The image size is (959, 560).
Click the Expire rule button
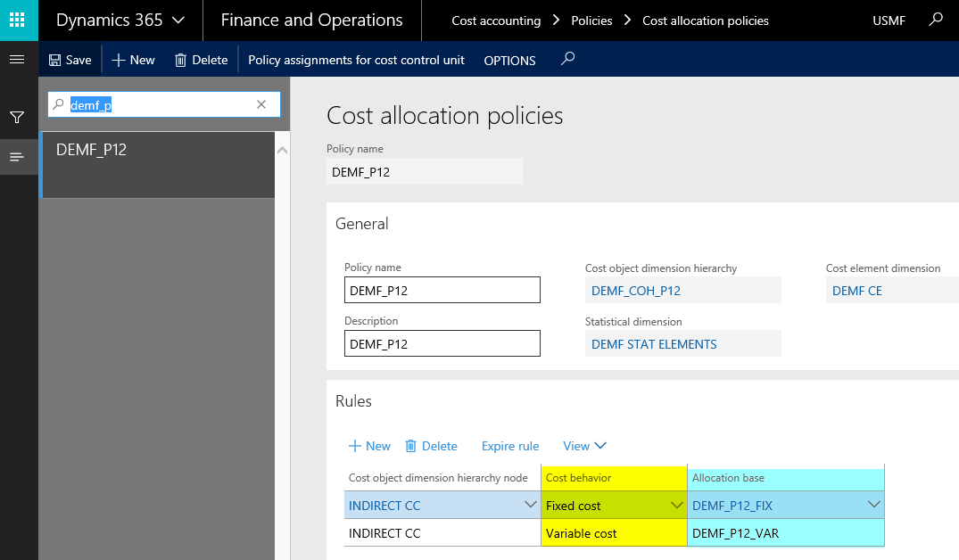tap(510, 446)
